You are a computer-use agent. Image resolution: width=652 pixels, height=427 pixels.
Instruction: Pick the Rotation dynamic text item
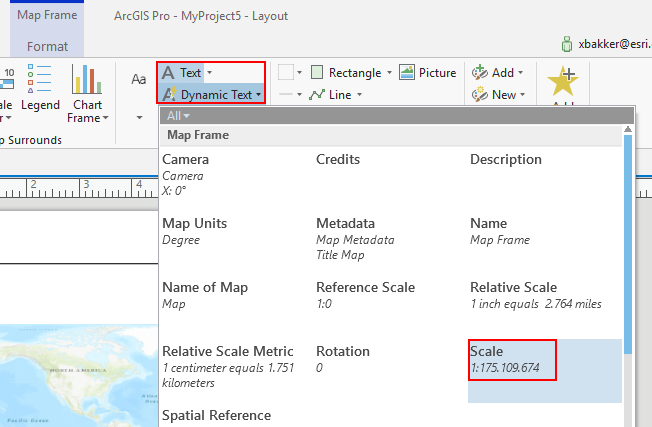point(343,359)
